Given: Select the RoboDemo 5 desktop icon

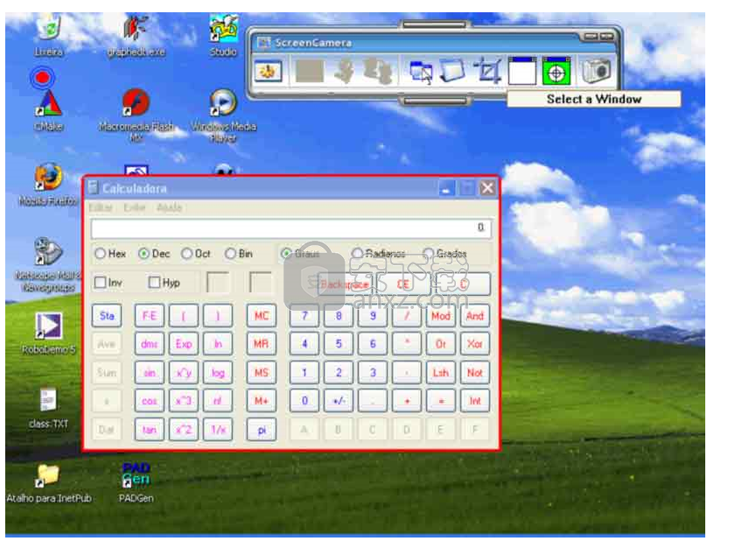Looking at the screenshot, I should point(48,334).
